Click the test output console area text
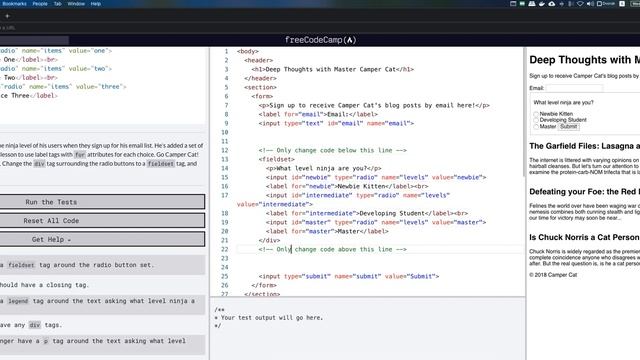The image size is (640, 360). tap(269, 318)
